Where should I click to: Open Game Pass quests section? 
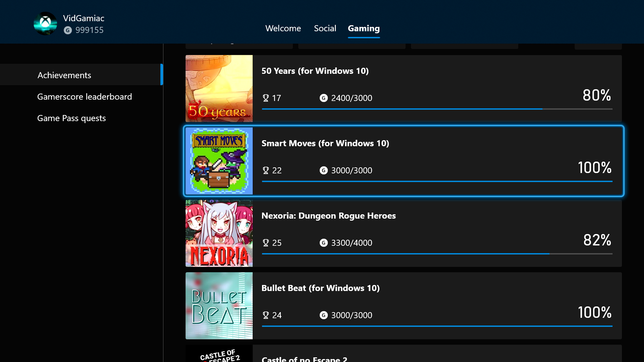point(71,118)
